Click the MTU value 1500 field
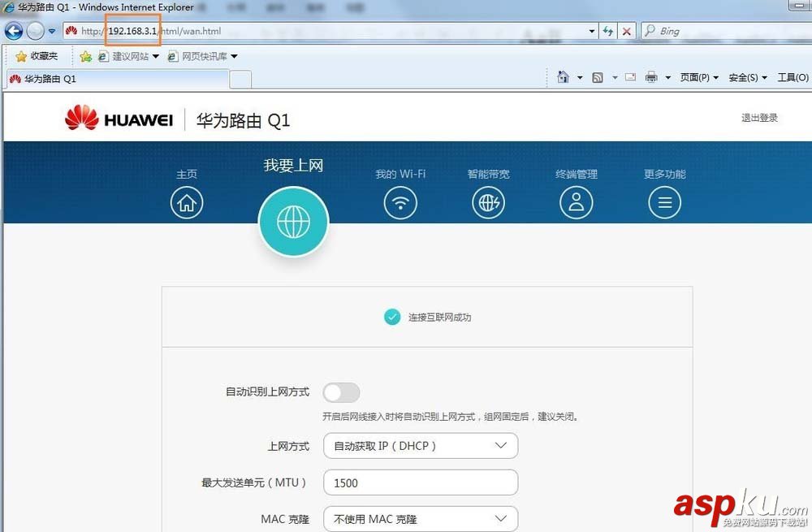812x532 pixels. [x=420, y=482]
